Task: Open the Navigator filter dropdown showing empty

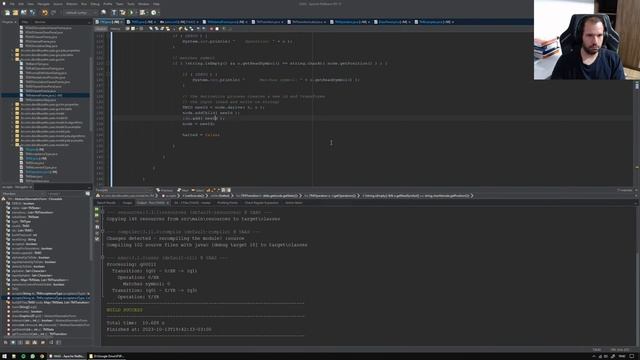Action: (x=65, y=194)
